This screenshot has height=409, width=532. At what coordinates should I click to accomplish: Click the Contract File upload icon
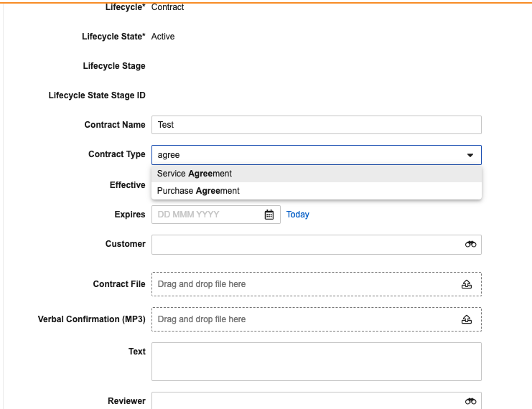pos(467,284)
